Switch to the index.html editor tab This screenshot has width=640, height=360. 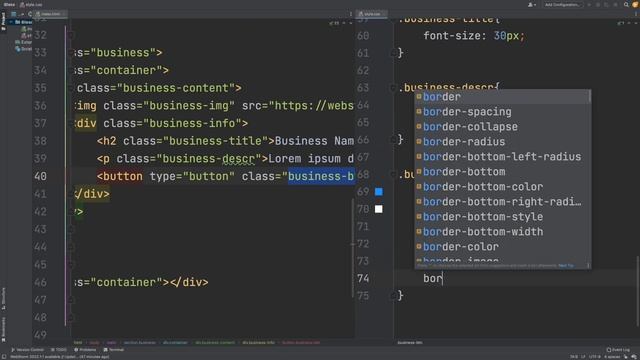pos(50,14)
